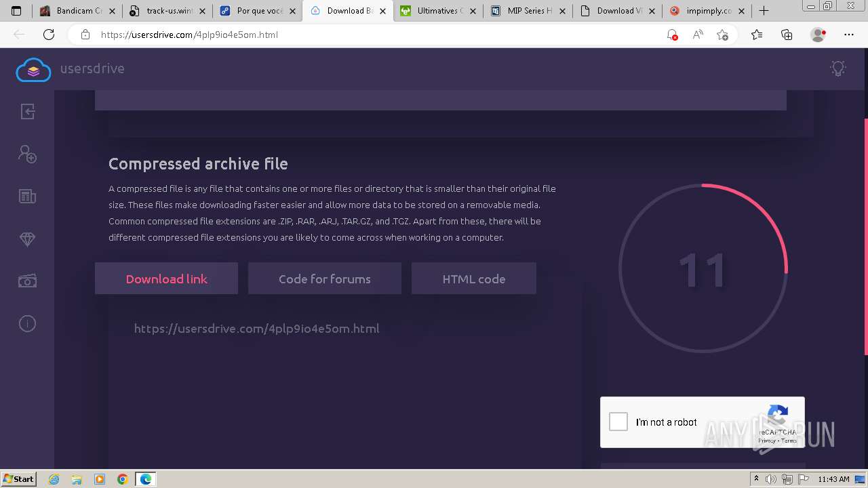This screenshot has width=868, height=488.
Task: Open the add user sidebar icon
Action: tap(27, 154)
